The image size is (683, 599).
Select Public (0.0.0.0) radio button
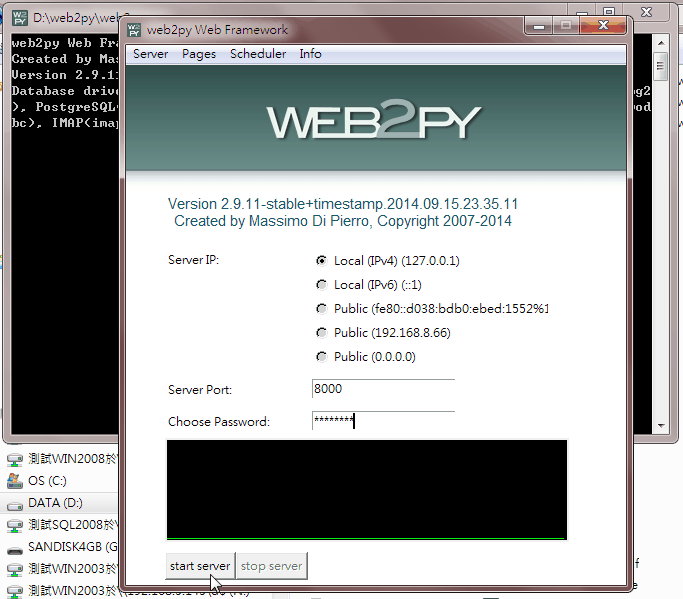point(321,356)
